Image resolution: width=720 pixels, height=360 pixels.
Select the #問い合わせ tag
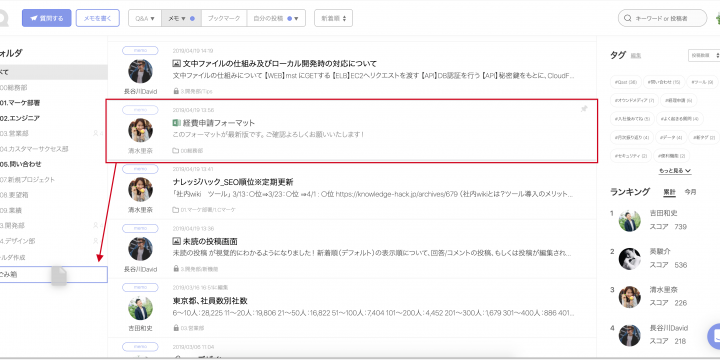[664, 83]
